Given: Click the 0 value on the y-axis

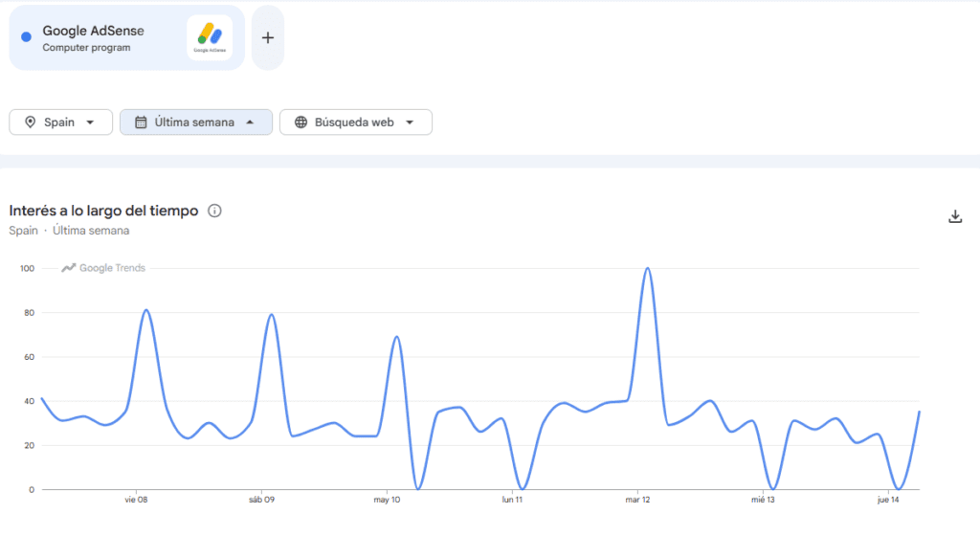Looking at the screenshot, I should pyautogui.click(x=32, y=490).
